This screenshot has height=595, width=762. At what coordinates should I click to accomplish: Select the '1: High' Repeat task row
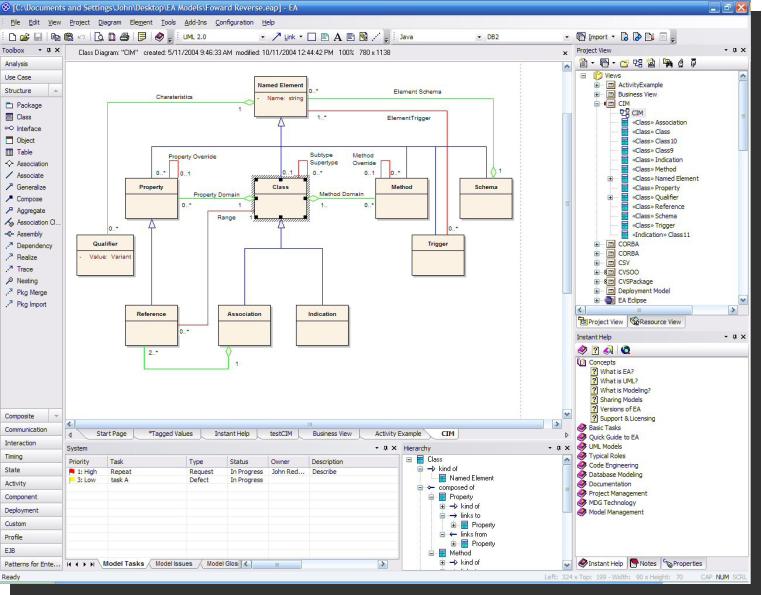click(x=232, y=472)
